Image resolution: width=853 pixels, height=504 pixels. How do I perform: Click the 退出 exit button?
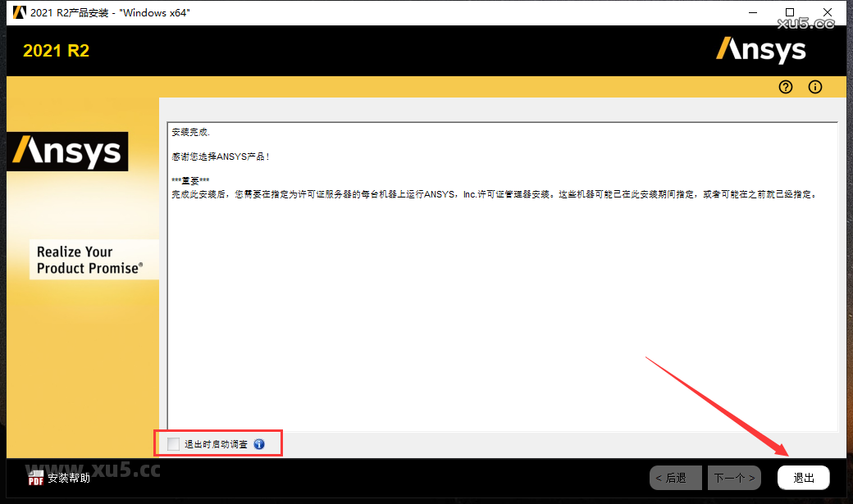[803, 477]
